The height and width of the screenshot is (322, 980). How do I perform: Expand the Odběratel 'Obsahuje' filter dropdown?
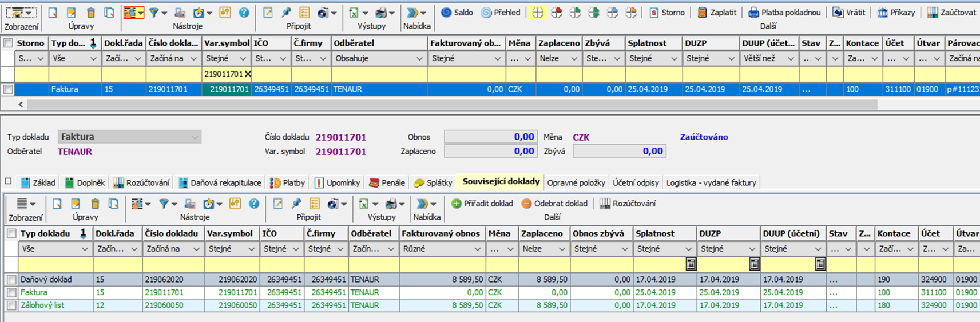click(x=419, y=58)
